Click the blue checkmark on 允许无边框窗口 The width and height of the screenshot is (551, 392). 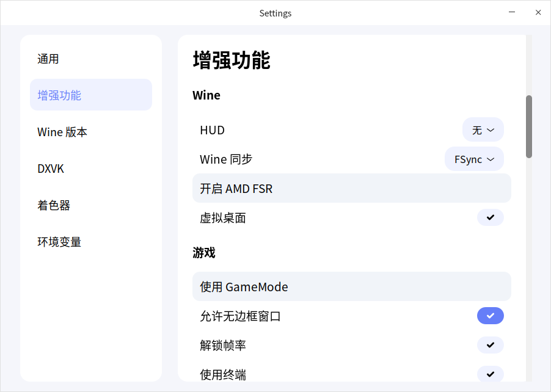[491, 316]
